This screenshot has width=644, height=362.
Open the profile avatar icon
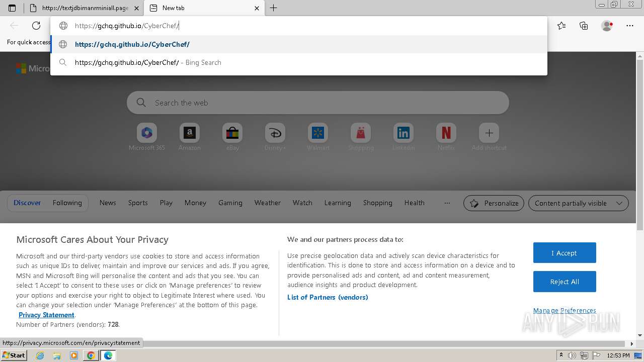coord(607,26)
